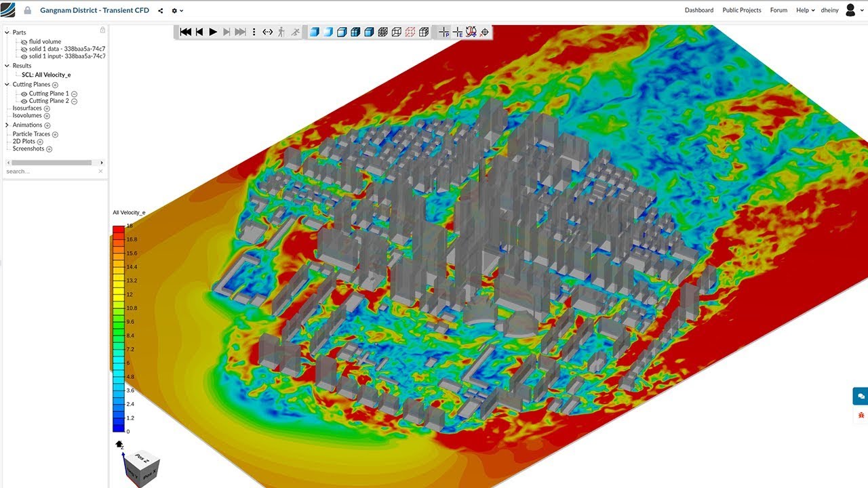Add a new isosurface with plus icon
Viewport: 868px width, 488px height.
tap(47, 108)
